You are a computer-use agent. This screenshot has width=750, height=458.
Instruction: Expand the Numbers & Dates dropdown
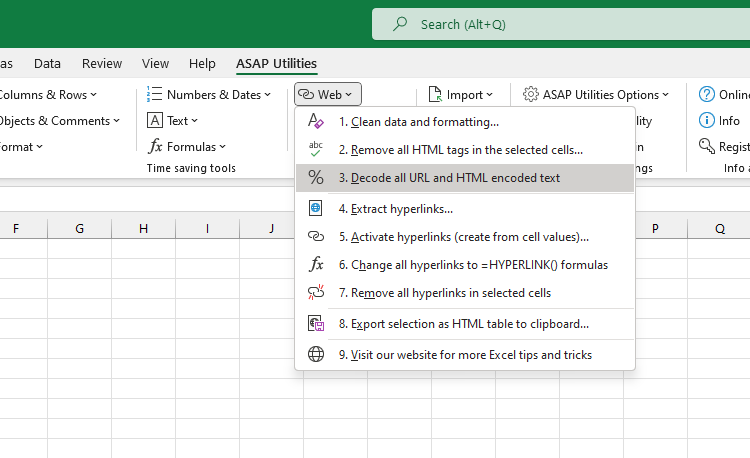tap(209, 94)
